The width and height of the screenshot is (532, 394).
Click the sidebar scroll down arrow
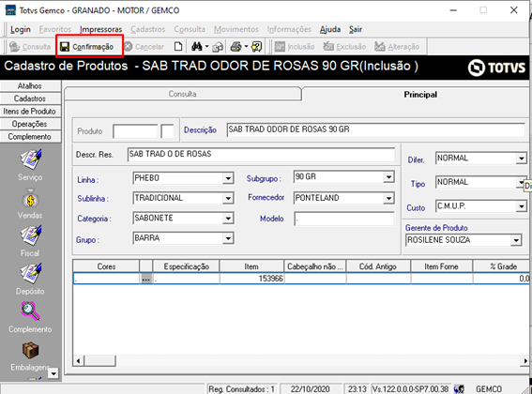pyautogui.click(x=53, y=373)
